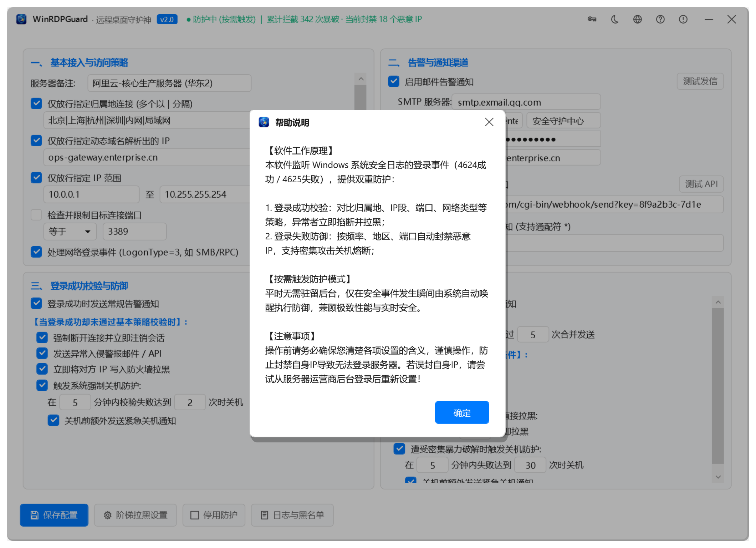Viewport: 756px width, 548px height.
Task: Toggle 立即将对方 IP 写入防火墙拉黑 checkbox
Action: [42, 369]
